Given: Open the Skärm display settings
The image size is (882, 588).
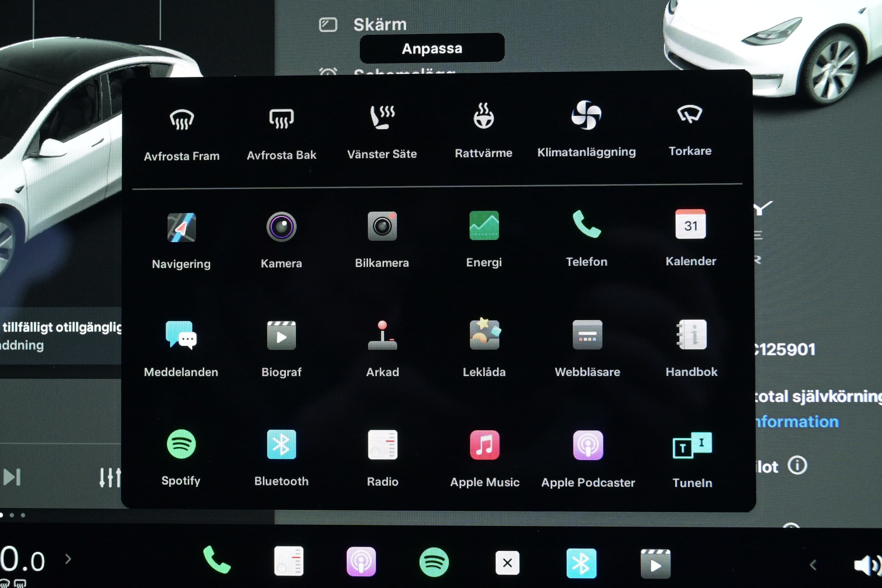Looking at the screenshot, I should tap(363, 25).
